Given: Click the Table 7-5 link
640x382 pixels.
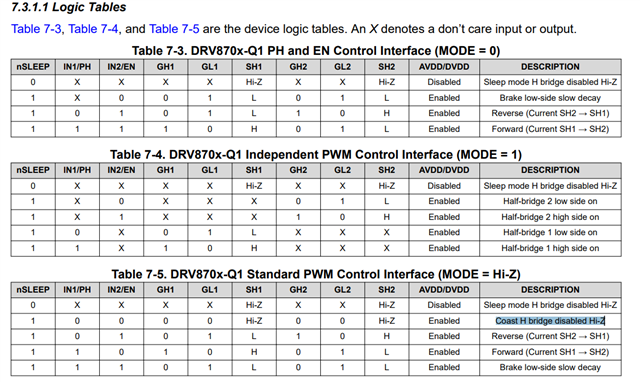Looking at the screenshot, I should pos(174,29).
